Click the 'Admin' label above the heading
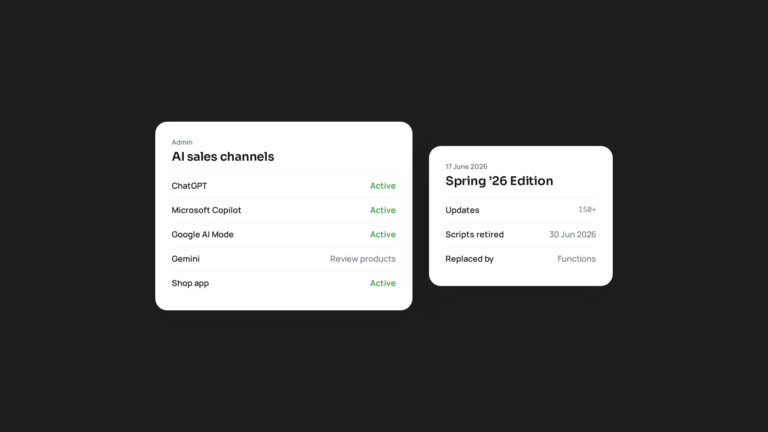This screenshot has width=768, height=432. point(182,142)
